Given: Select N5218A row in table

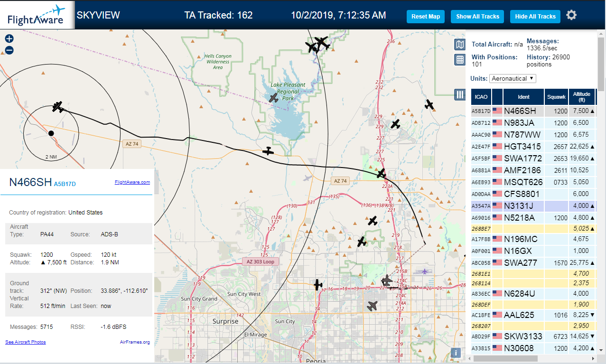Looking at the screenshot, I should pyautogui.click(x=533, y=217).
